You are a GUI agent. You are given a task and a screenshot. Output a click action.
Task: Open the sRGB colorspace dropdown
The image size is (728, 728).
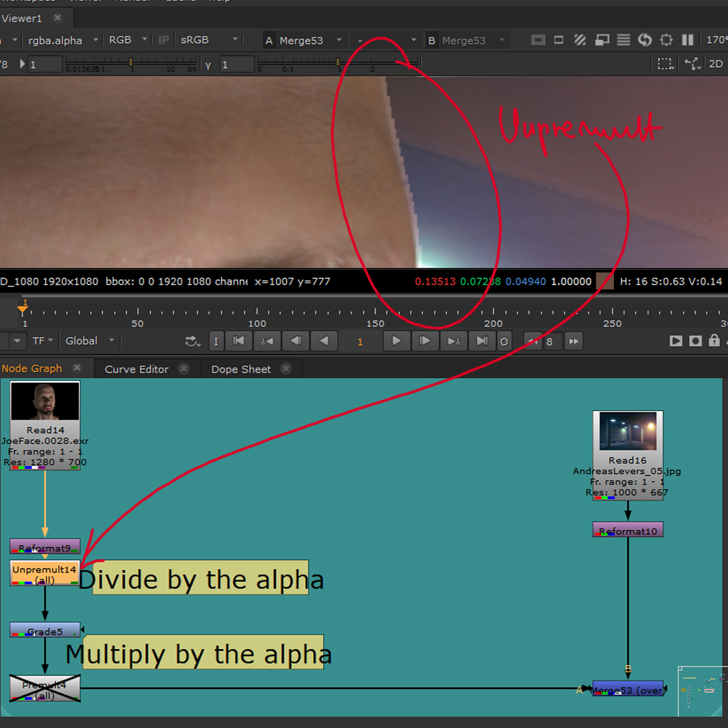[208, 40]
